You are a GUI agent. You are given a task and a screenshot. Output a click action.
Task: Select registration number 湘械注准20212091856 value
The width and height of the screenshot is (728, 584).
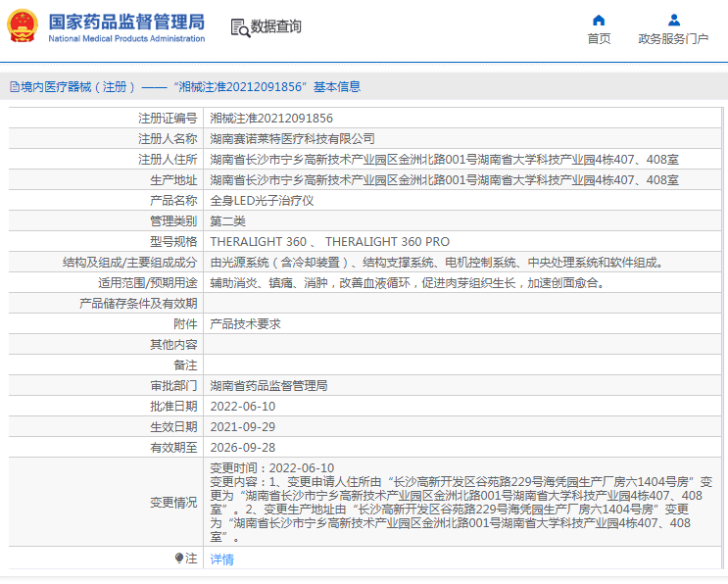(271, 119)
